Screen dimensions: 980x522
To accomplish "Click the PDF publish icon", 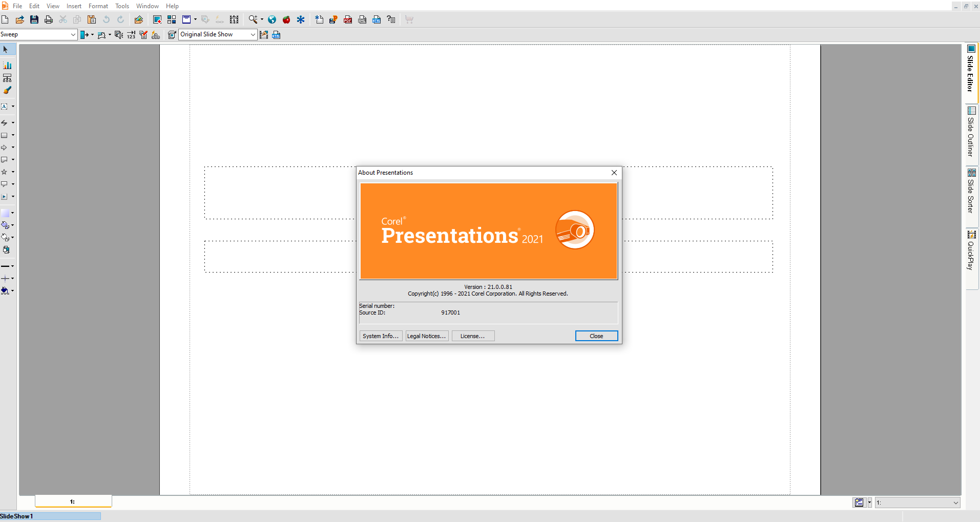I will click(348, 19).
